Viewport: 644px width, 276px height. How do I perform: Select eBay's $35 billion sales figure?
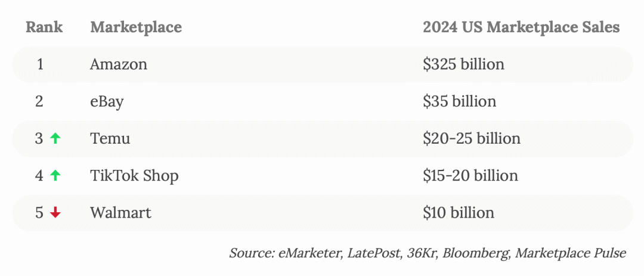[x=460, y=101]
